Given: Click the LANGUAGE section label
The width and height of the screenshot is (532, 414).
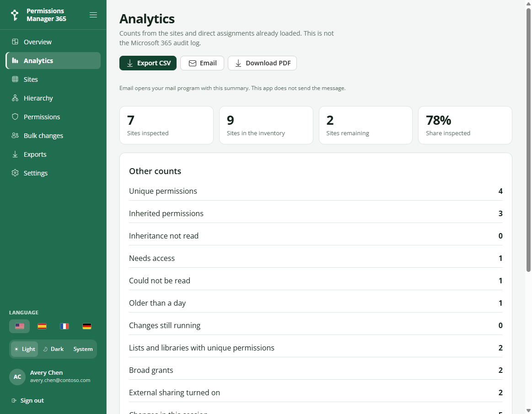Looking at the screenshot, I should [x=24, y=313].
